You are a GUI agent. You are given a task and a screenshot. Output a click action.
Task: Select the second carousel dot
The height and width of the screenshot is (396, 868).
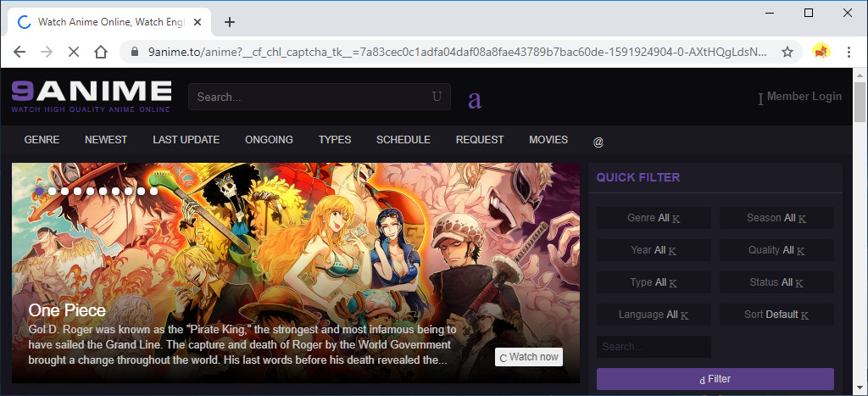(52, 191)
